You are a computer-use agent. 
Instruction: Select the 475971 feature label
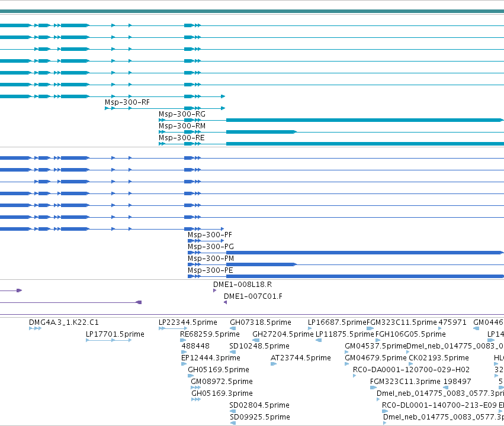(x=452, y=322)
